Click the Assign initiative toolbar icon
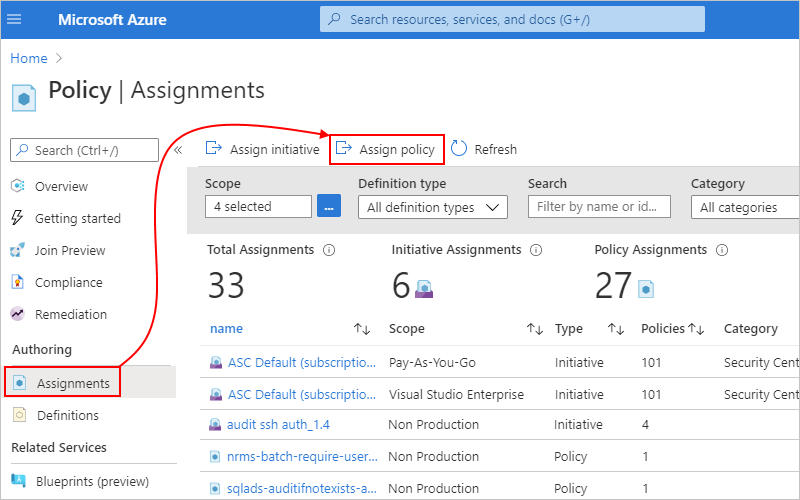 tap(213, 149)
